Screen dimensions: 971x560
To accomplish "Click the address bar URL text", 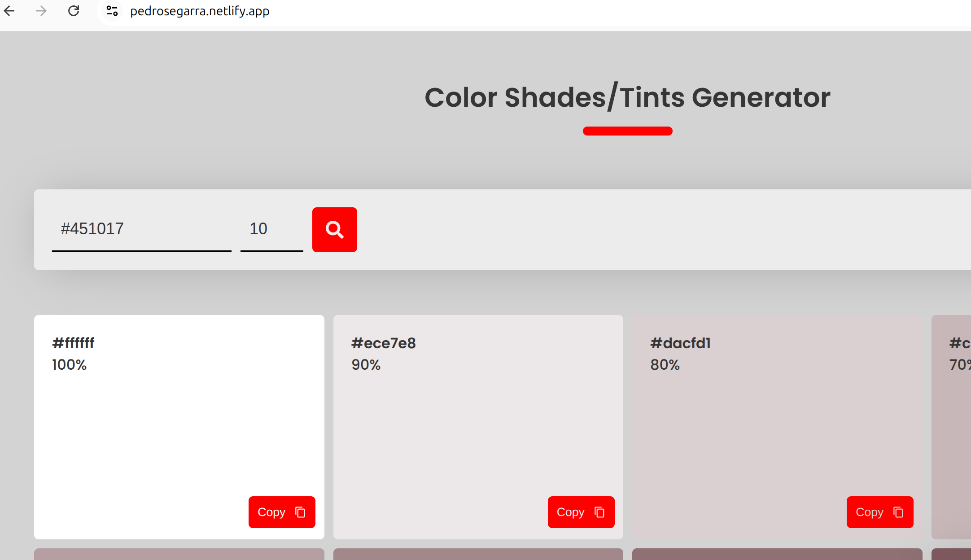I will click(200, 11).
